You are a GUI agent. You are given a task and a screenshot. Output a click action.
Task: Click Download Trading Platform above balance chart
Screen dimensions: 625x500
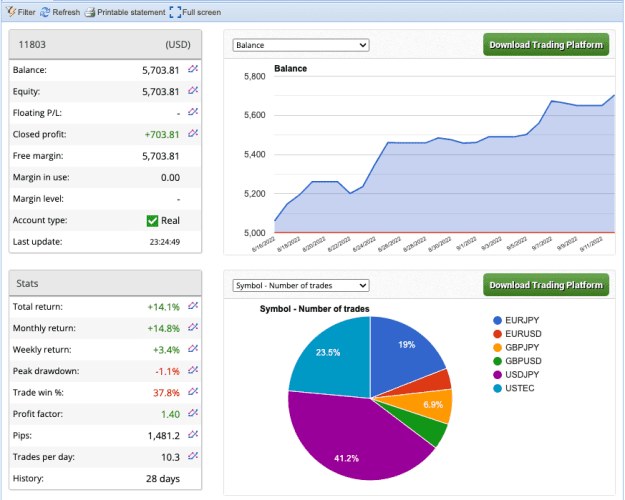[x=546, y=45]
